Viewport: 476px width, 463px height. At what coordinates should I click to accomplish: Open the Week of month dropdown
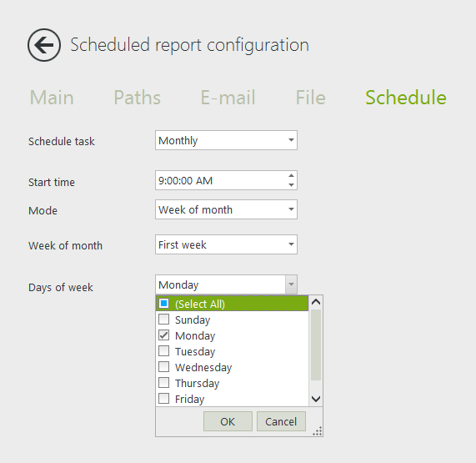pos(226,244)
